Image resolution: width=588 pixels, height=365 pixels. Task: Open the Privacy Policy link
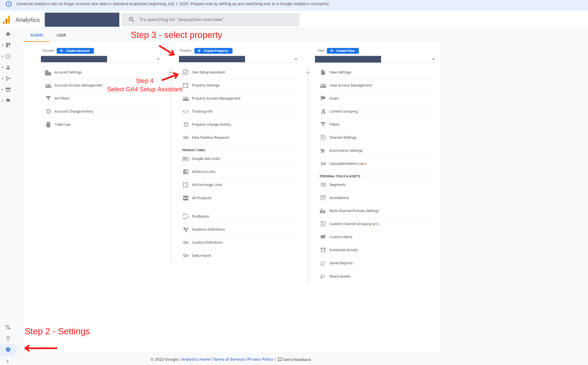pyautogui.click(x=260, y=359)
